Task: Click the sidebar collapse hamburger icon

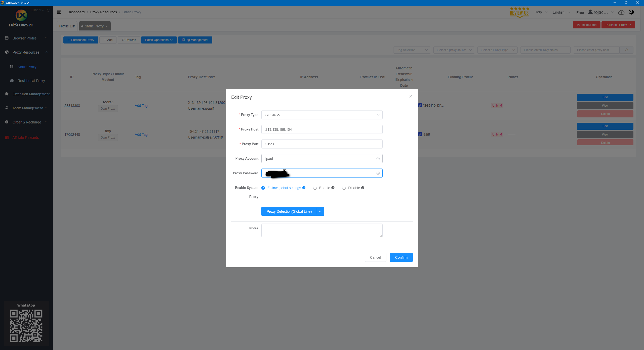Action: pyautogui.click(x=59, y=12)
